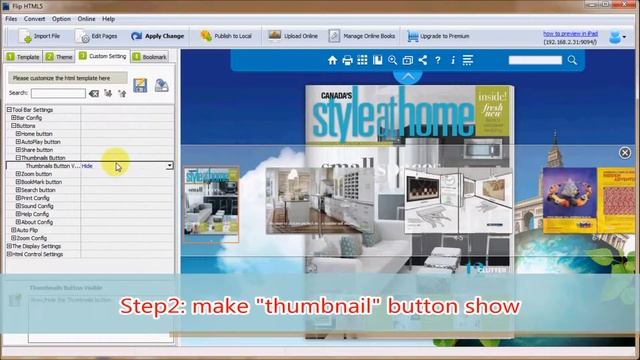The height and width of the screenshot is (360, 640).
Task: Expand the AutoPlay button node
Action: [x=18, y=142]
